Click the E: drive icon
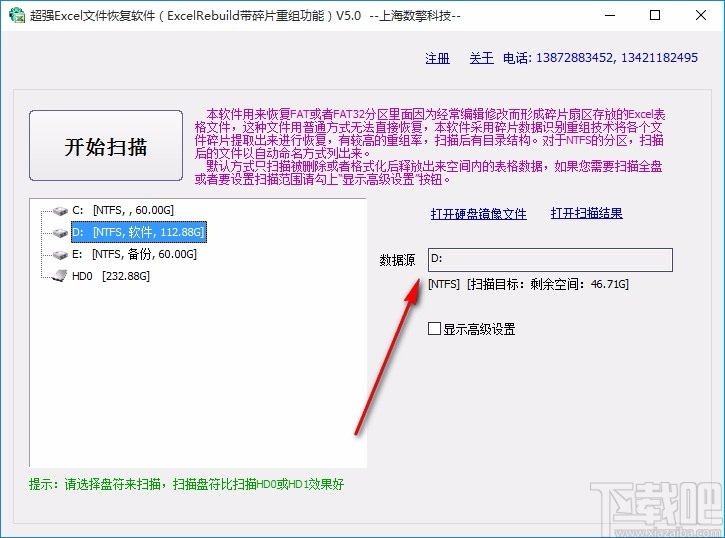Viewport: 725px width, 538px height. pyautogui.click(x=60, y=255)
